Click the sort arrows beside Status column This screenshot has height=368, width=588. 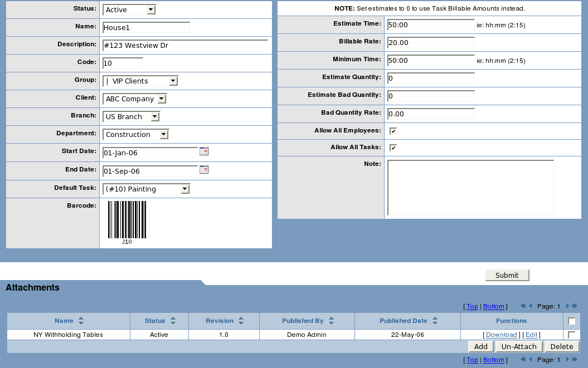coord(173,321)
